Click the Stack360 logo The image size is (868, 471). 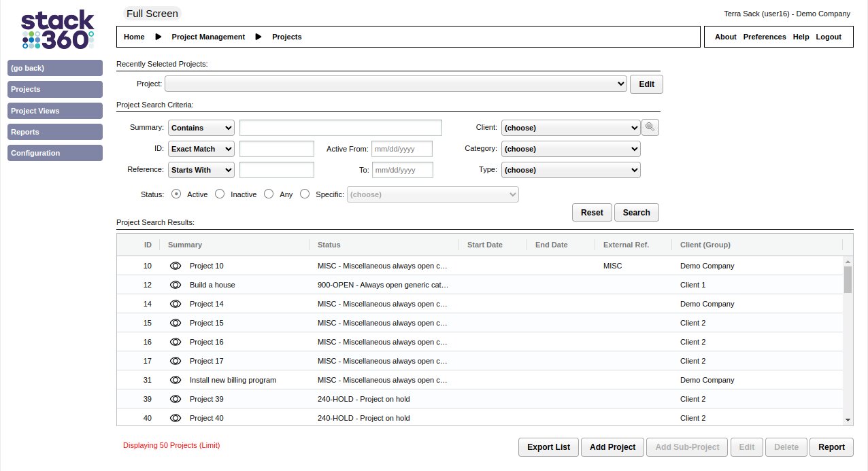click(57, 29)
